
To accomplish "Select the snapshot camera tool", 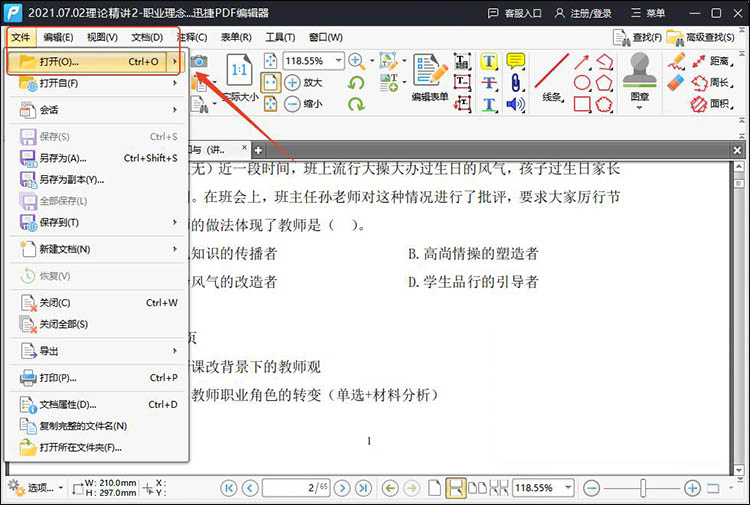I will pyautogui.click(x=199, y=61).
